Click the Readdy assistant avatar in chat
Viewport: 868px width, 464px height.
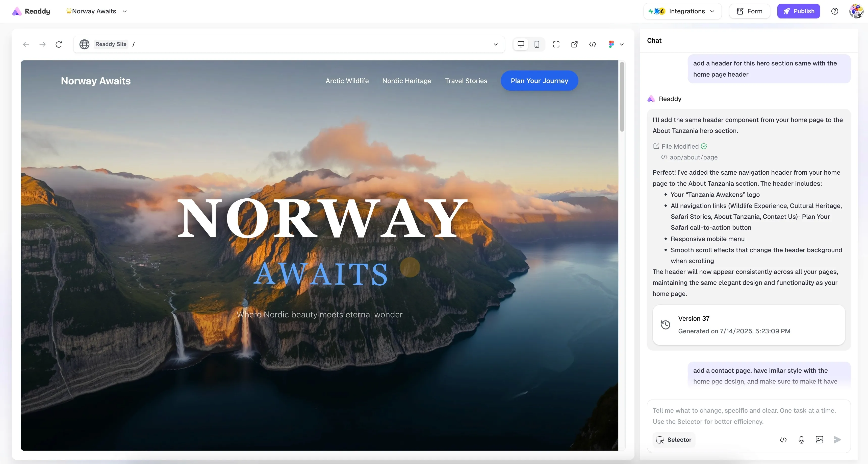651,99
